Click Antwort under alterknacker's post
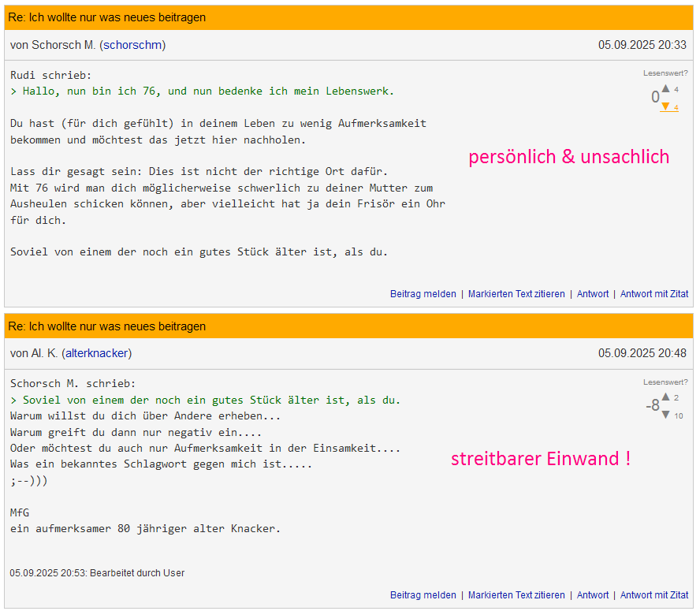The height and width of the screenshot is (611, 700). click(x=593, y=595)
